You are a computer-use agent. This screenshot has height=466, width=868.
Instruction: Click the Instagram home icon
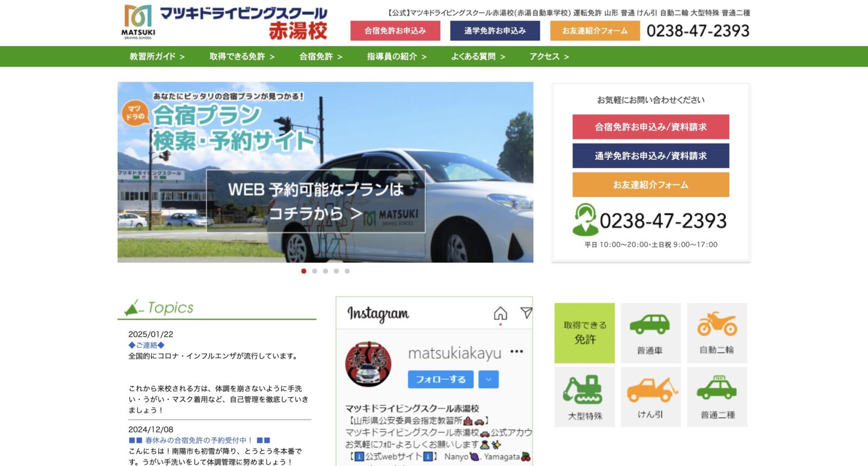(x=500, y=314)
